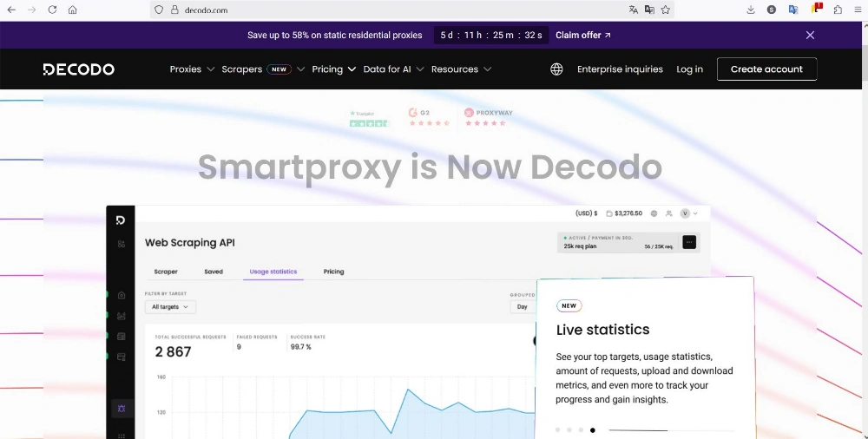The height and width of the screenshot is (439, 868).
Task: Click the dark translation icon beside the star
Action: tap(649, 10)
